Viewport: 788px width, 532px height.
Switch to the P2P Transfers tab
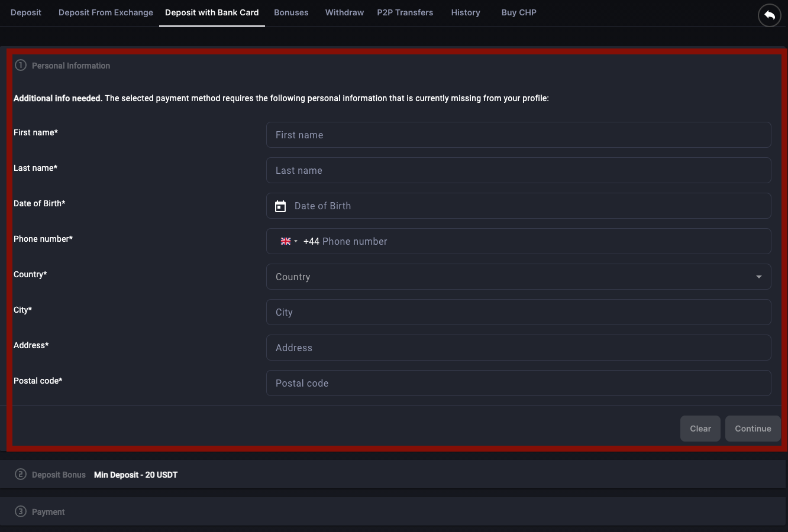[x=405, y=12]
